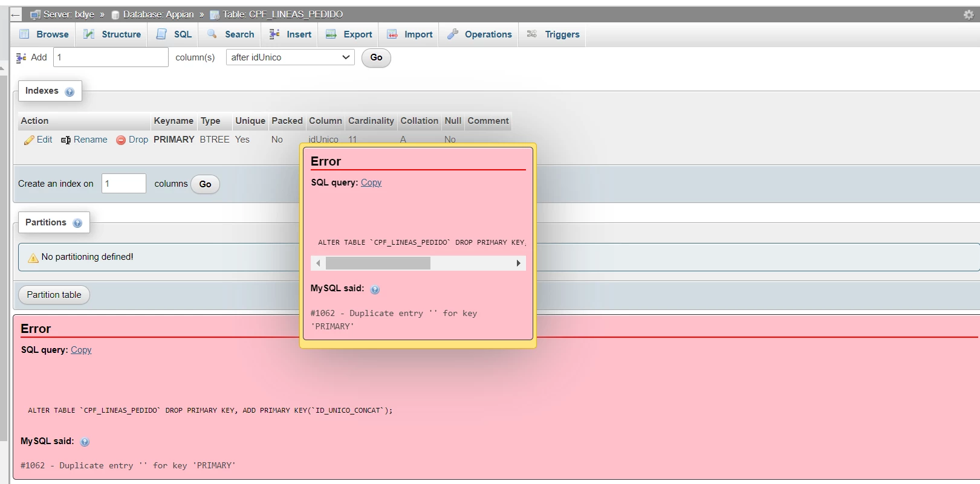Click Go to create an index

pyautogui.click(x=206, y=184)
